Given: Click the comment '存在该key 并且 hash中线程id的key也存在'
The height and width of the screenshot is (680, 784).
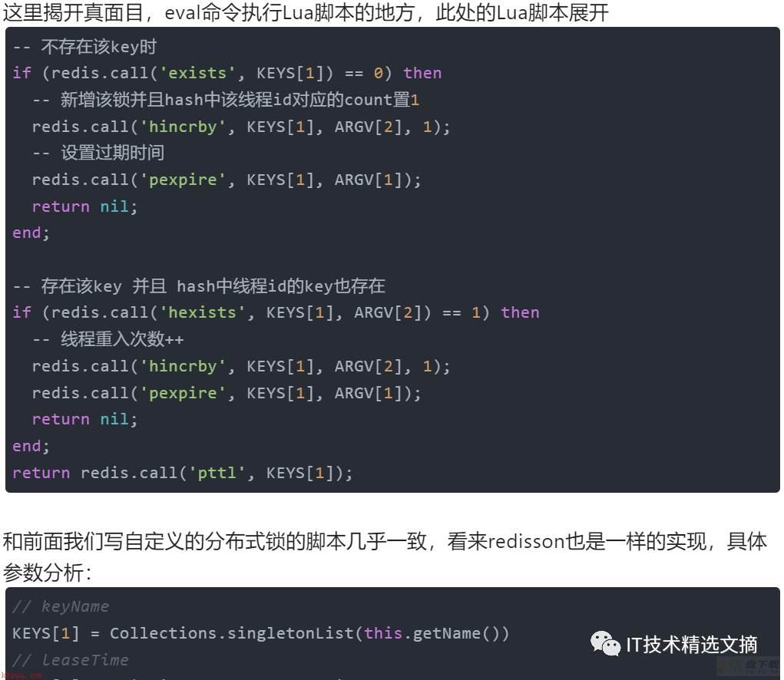Looking at the screenshot, I should [x=199, y=286].
